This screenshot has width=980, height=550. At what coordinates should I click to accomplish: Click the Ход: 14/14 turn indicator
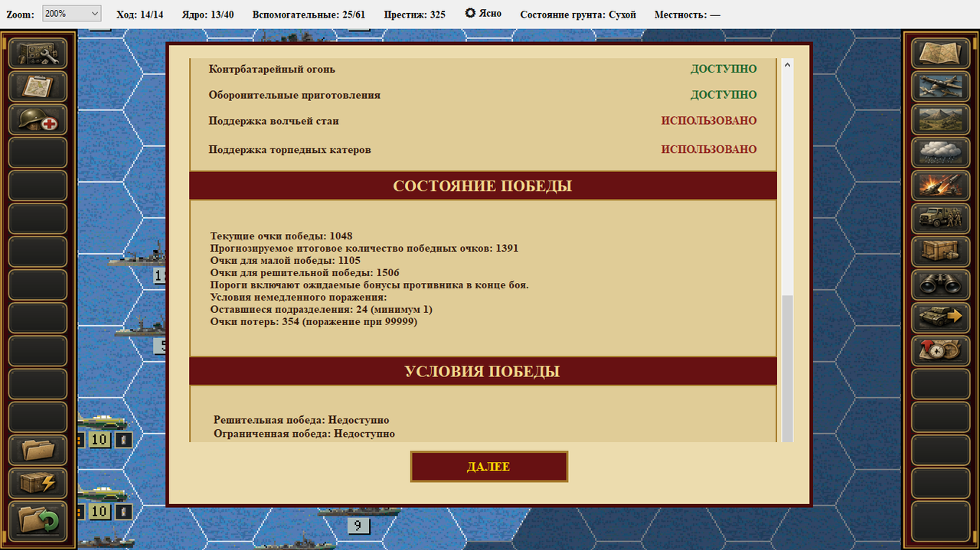[x=139, y=15]
